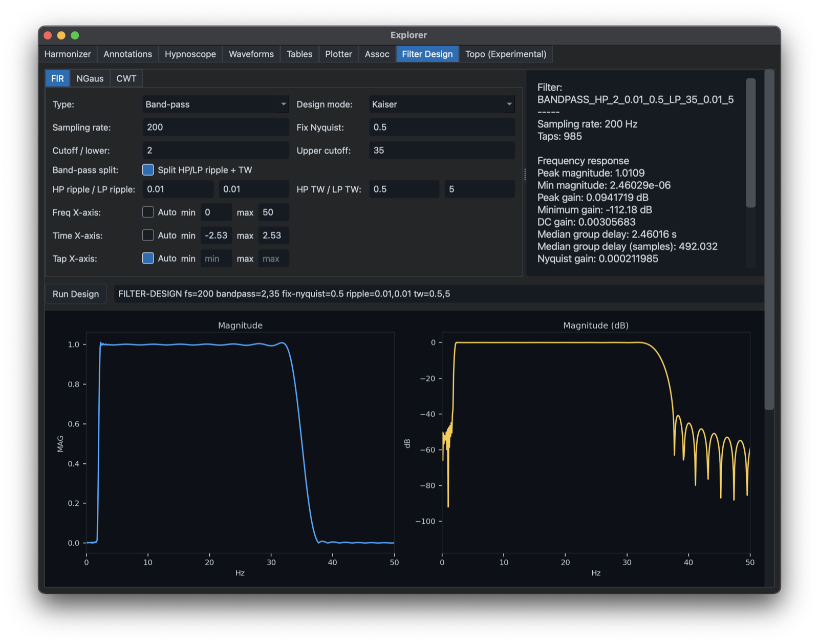
Task: Click the filter info panel scrollbar
Action: [750, 143]
